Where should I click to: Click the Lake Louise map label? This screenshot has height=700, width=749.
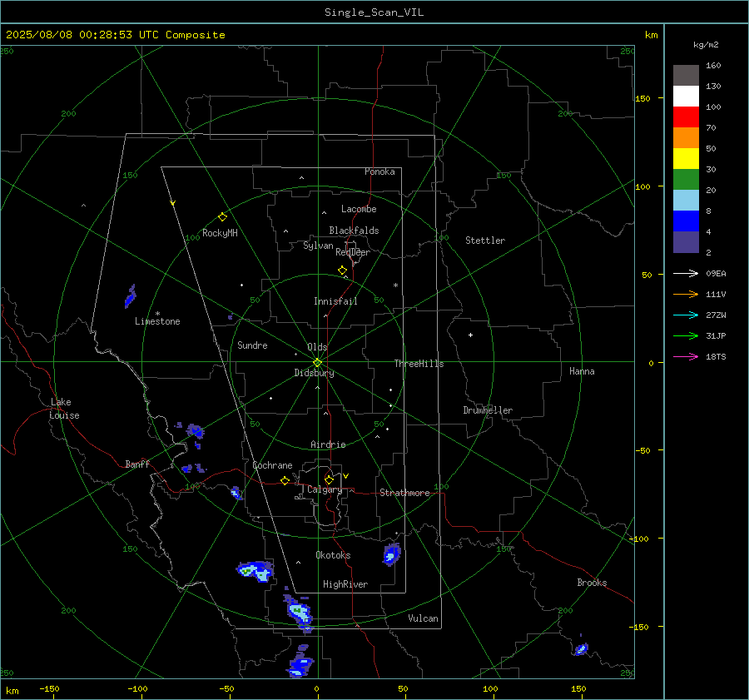point(64,409)
